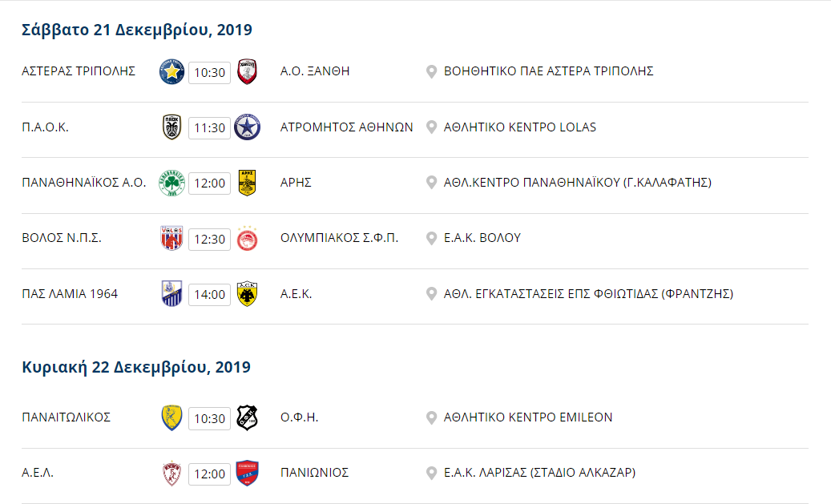831x504 pixels.
Task: Click the Α.Ε.Κ. eagle crest
Action: pyautogui.click(x=247, y=294)
